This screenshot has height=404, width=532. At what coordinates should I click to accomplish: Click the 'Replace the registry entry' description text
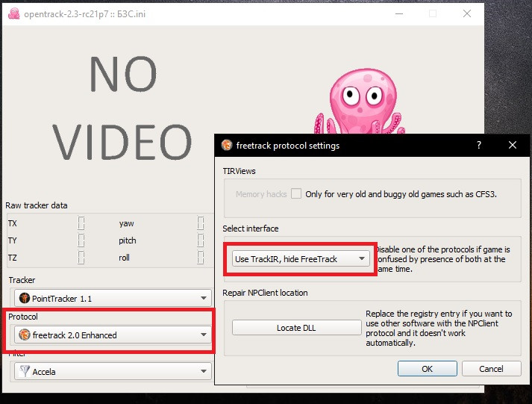tap(439, 328)
